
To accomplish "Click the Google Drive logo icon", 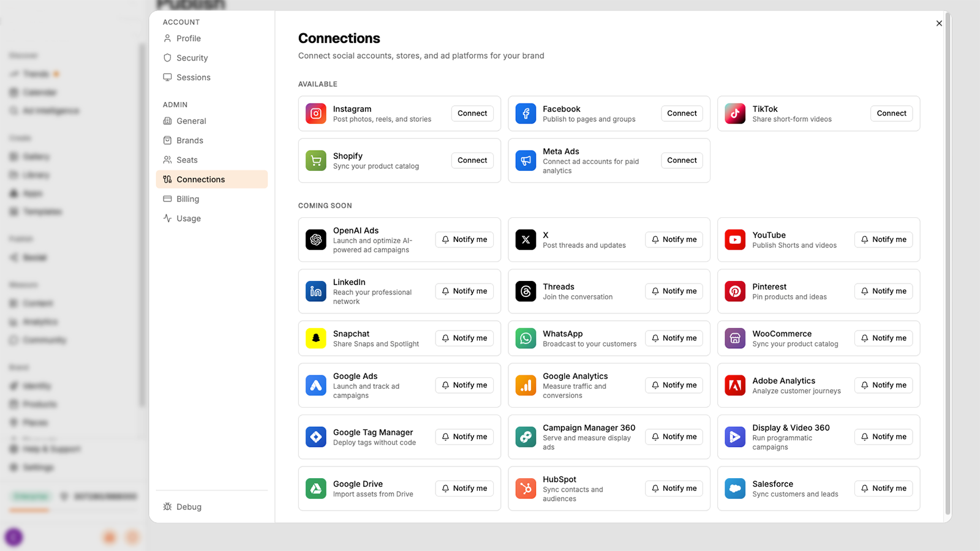I will [x=316, y=489].
